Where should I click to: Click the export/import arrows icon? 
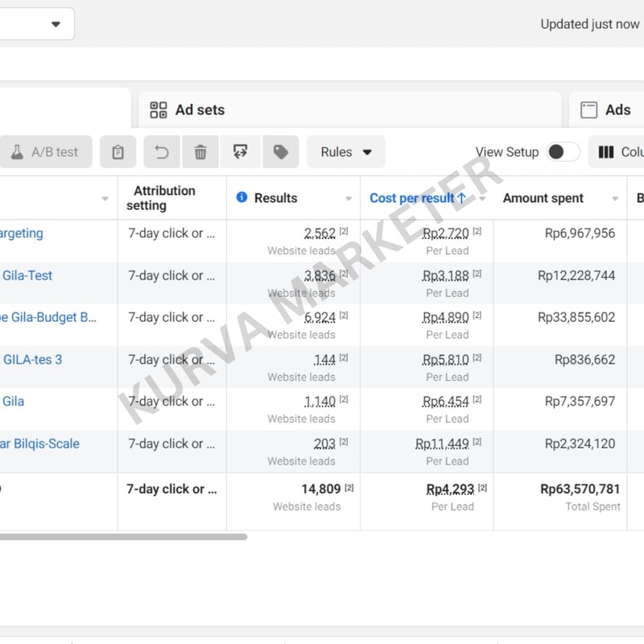point(240,152)
